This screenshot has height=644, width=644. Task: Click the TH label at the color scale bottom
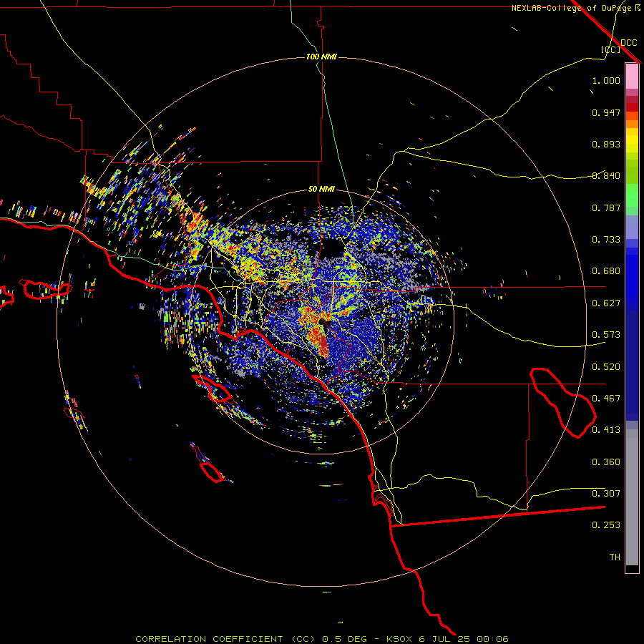615,557
